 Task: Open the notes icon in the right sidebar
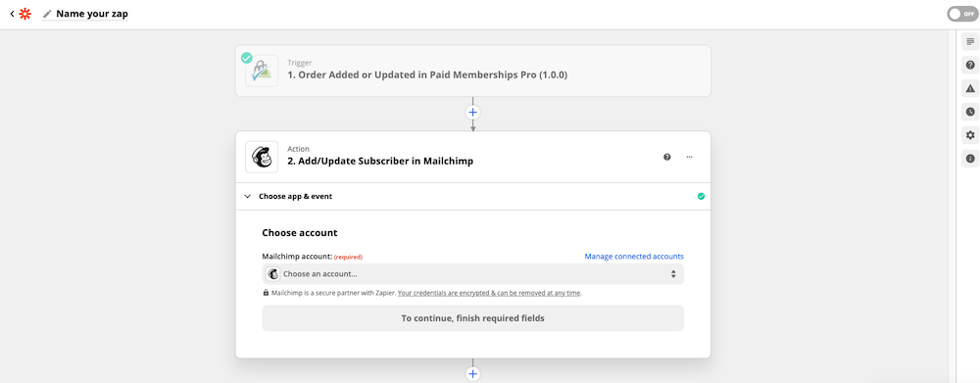970,41
